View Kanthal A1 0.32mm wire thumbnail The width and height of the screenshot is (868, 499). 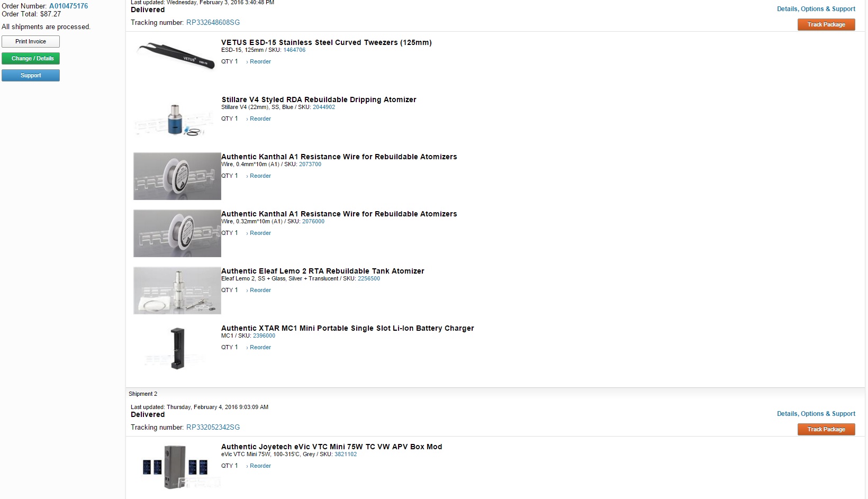click(x=177, y=233)
